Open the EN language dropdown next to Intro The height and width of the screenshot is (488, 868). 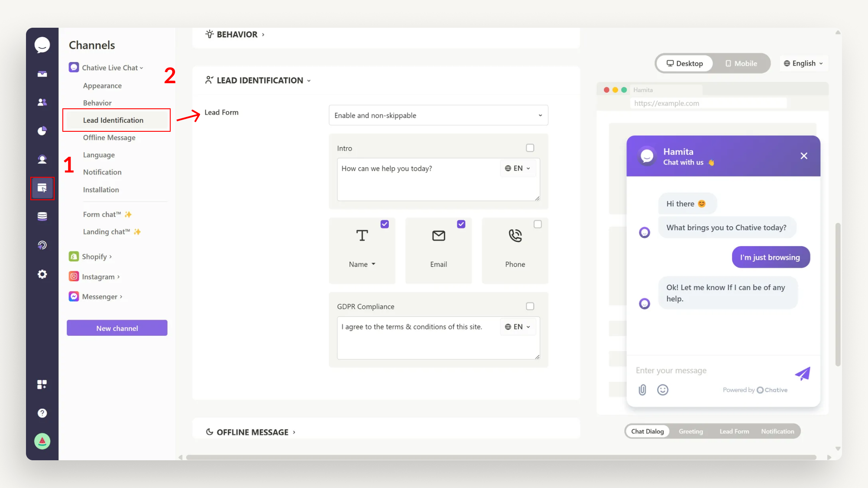tap(518, 168)
